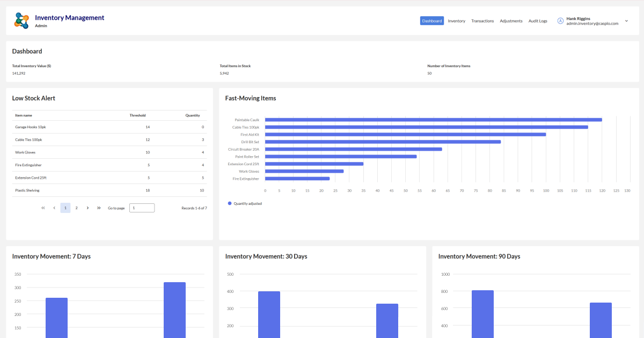Click the Inventory Movement: 7 Days heading
Viewport: 644px width, 338px height.
(52, 256)
